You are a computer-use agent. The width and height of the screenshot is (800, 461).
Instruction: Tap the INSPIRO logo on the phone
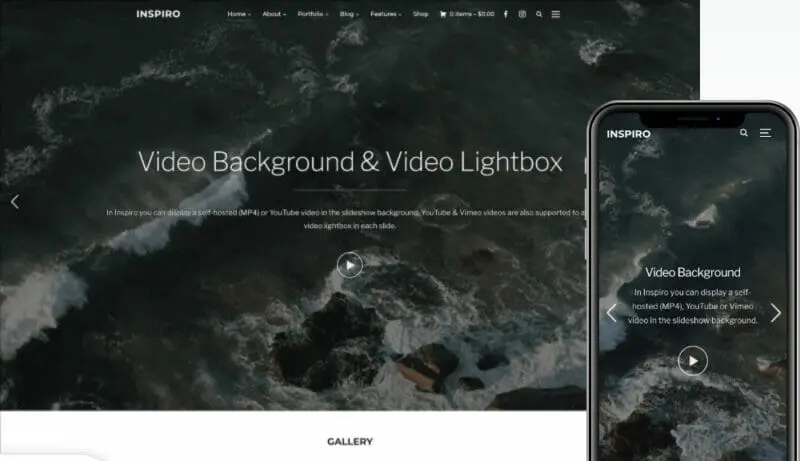[x=628, y=133]
